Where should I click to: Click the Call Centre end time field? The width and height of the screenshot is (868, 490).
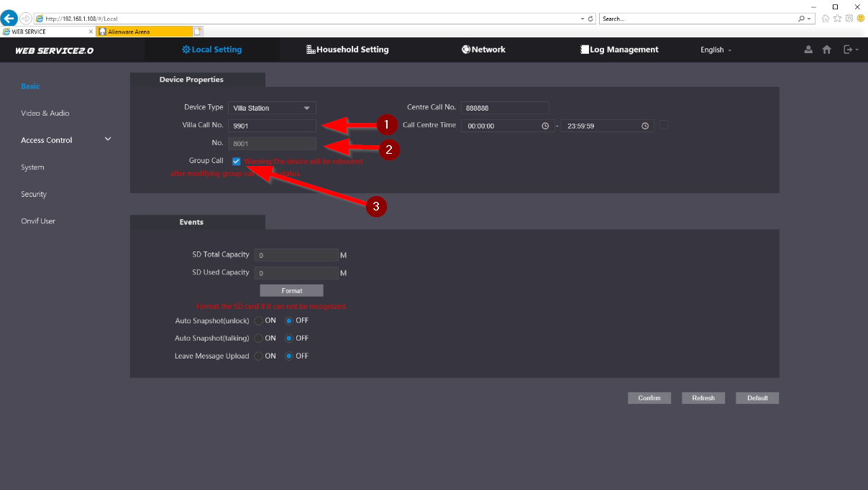[x=608, y=126]
